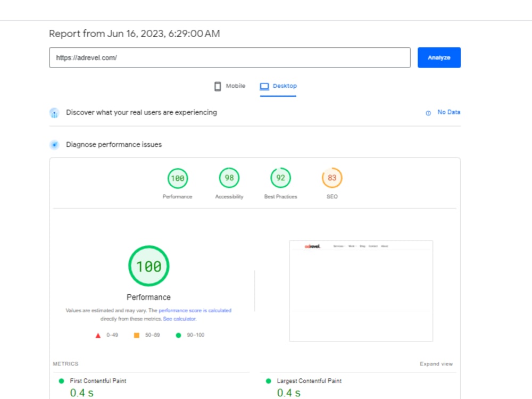Click the red triangle 0–49 legend icon

[x=98, y=335]
